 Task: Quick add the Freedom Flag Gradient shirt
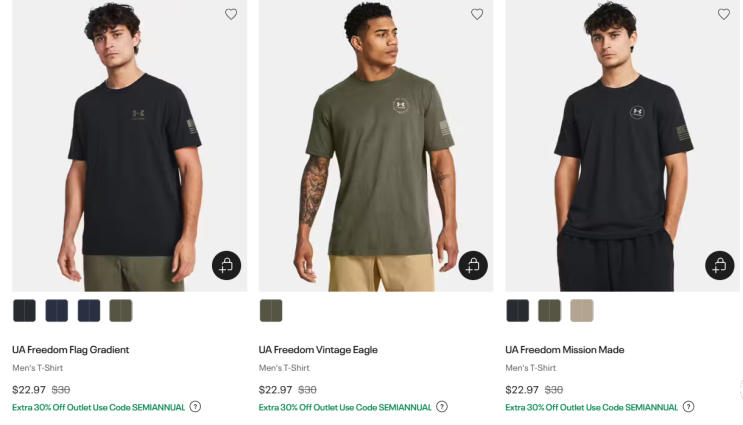click(x=227, y=265)
